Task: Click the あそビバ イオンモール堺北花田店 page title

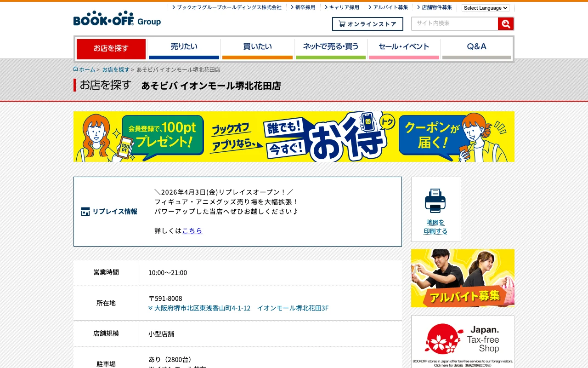Action: (211, 86)
